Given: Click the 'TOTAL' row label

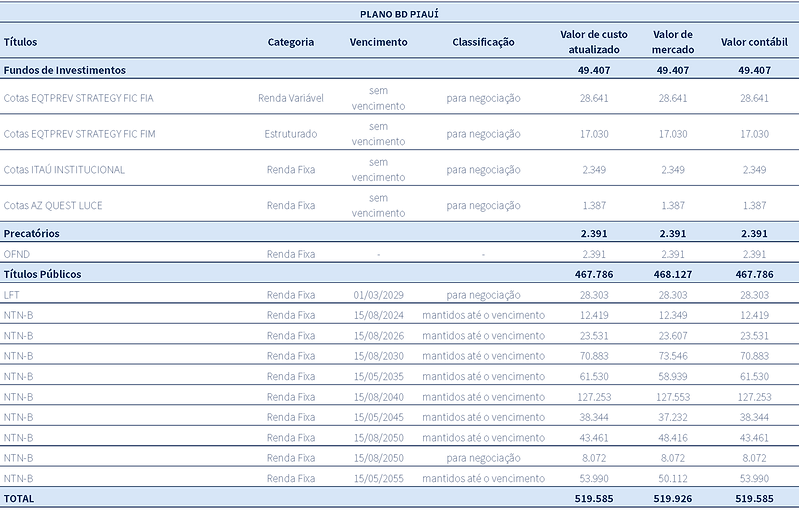Looking at the screenshot, I should (18, 498).
